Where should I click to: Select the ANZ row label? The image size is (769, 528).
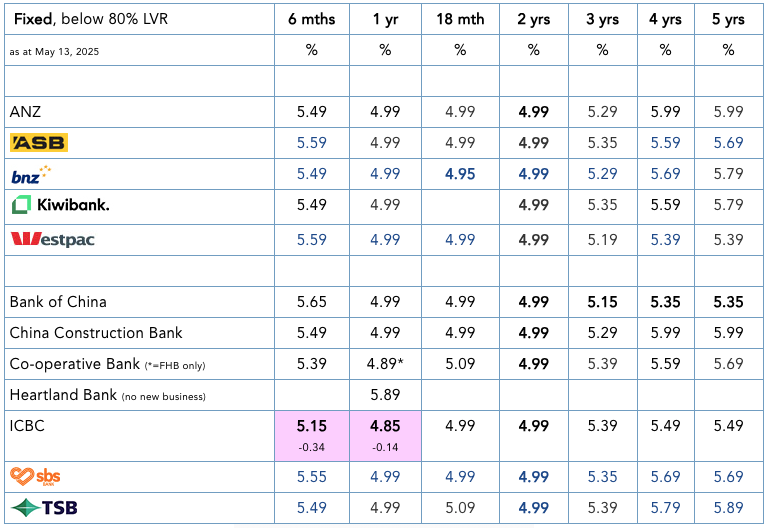[x=25, y=112]
